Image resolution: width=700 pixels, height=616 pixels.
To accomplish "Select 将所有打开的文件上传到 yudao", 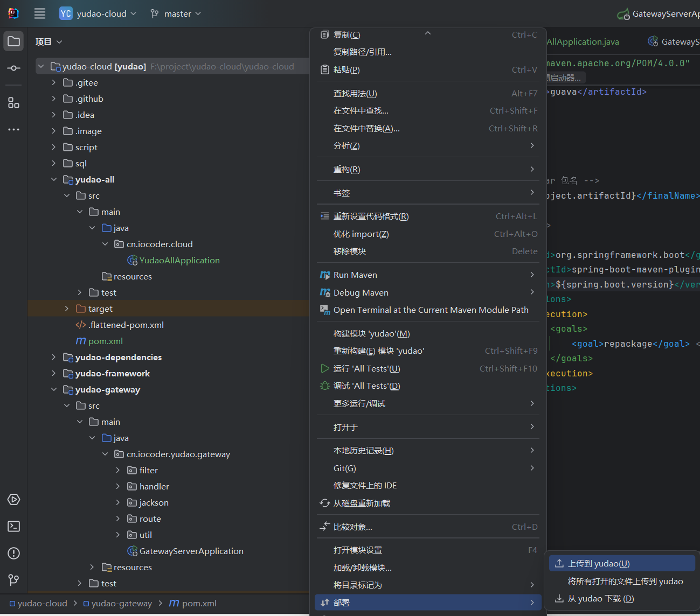I will [x=622, y=582].
